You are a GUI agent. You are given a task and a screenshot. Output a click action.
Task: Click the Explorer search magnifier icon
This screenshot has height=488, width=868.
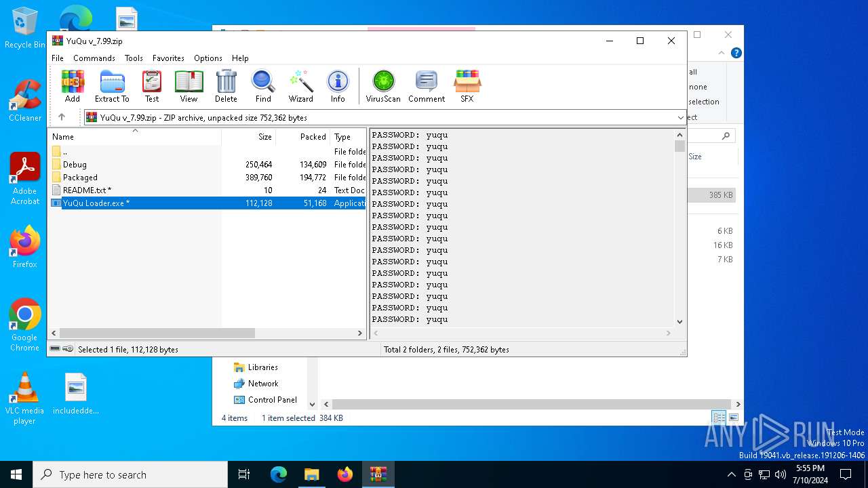726,136
